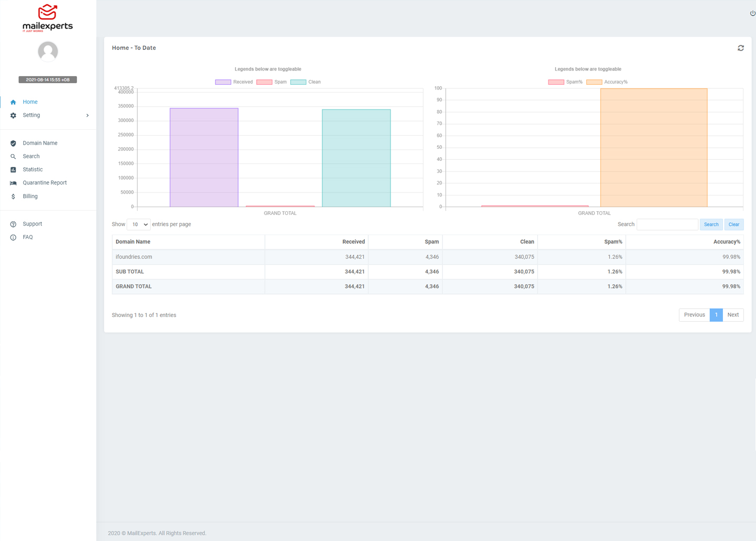Image resolution: width=756 pixels, height=541 pixels.
Task: Open the FAQ menu item
Action: click(x=27, y=237)
